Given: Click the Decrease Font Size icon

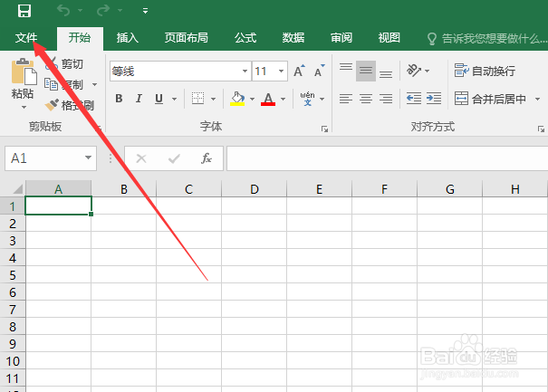Looking at the screenshot, I should 320,71.
